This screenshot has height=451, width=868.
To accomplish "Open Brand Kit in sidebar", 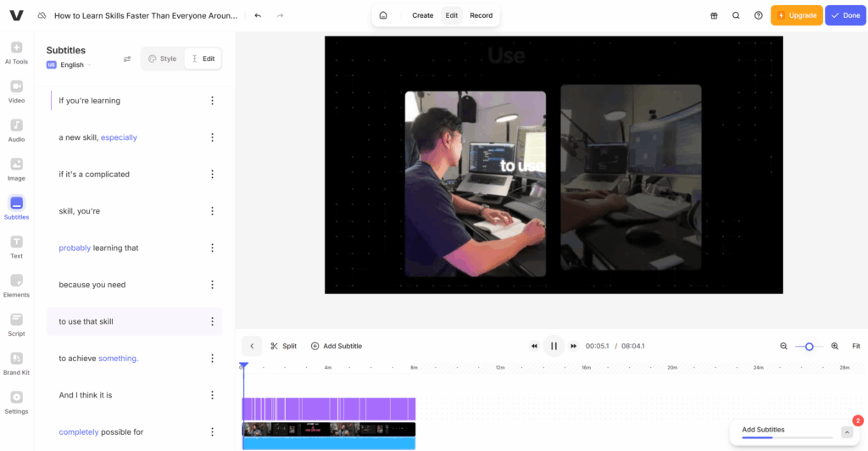I will [x=17, y=364].
